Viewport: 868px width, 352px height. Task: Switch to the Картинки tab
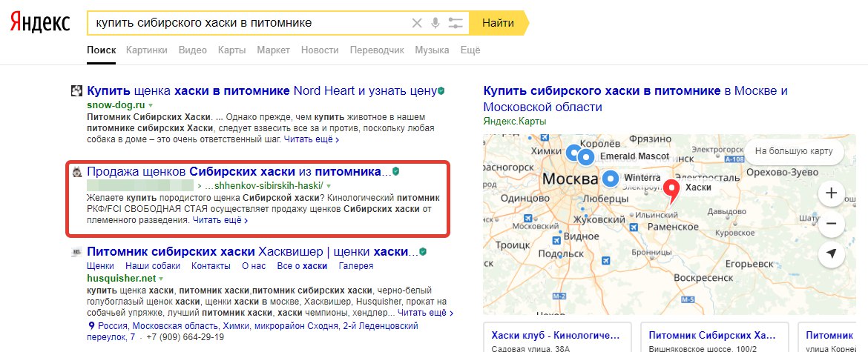[x=147, y=50]
